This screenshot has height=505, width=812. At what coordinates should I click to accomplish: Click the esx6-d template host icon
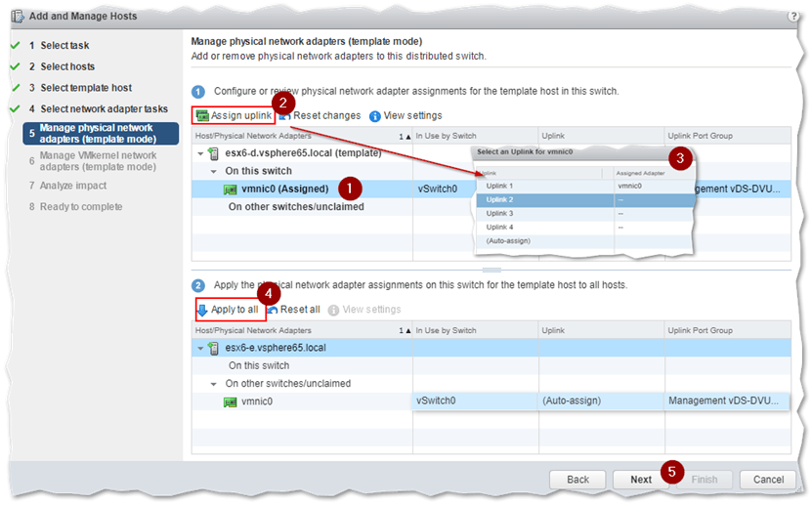[213, 153]
